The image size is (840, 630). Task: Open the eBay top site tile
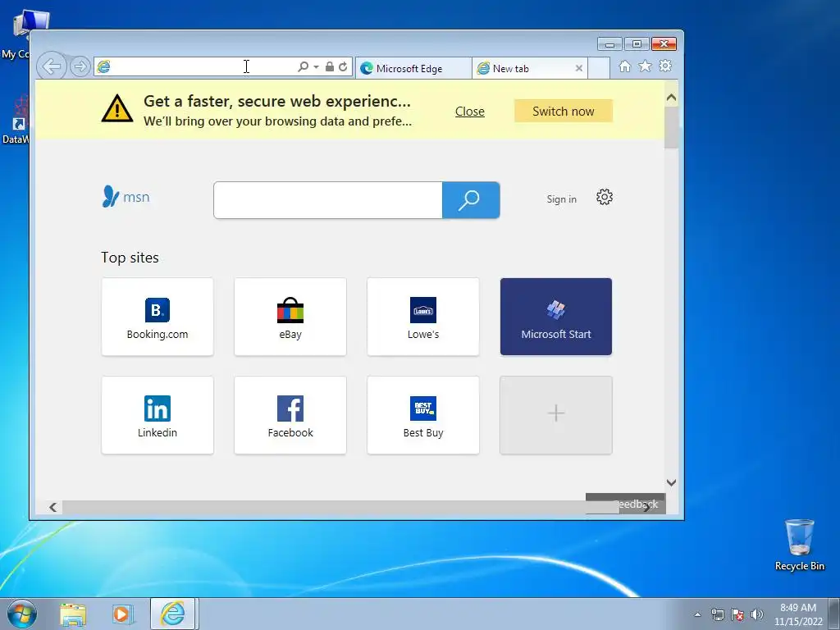pyautogui.click(x=290, y=317)
